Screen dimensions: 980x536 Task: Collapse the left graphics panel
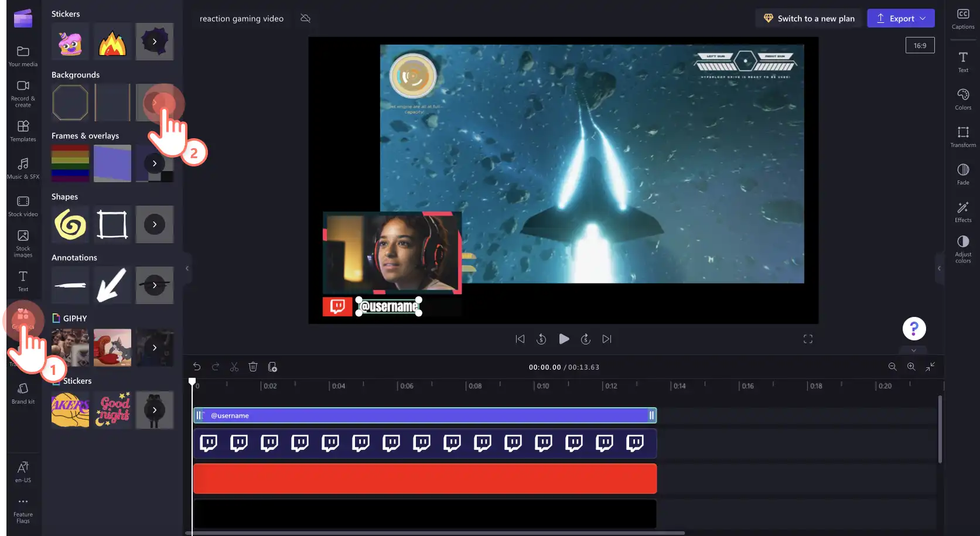tap(187, 268)
